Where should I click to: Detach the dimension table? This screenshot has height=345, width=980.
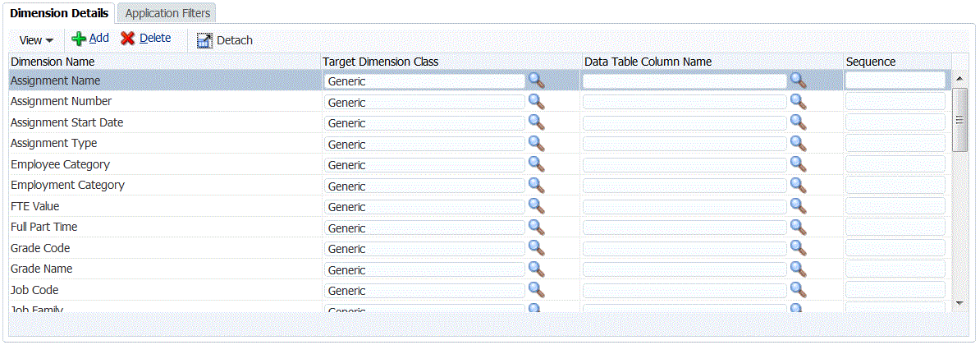click(225, 40)
